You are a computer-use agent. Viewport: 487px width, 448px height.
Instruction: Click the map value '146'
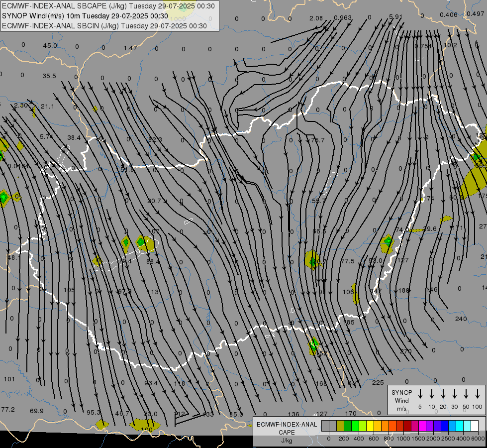[432, 289]
